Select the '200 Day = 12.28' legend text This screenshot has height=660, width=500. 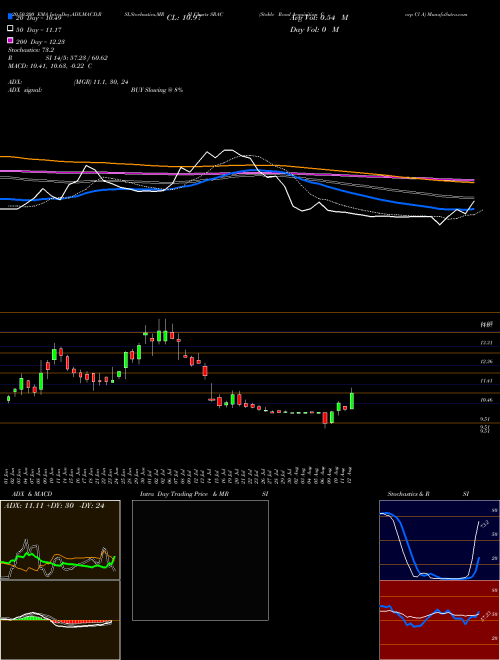click(40, 42)
